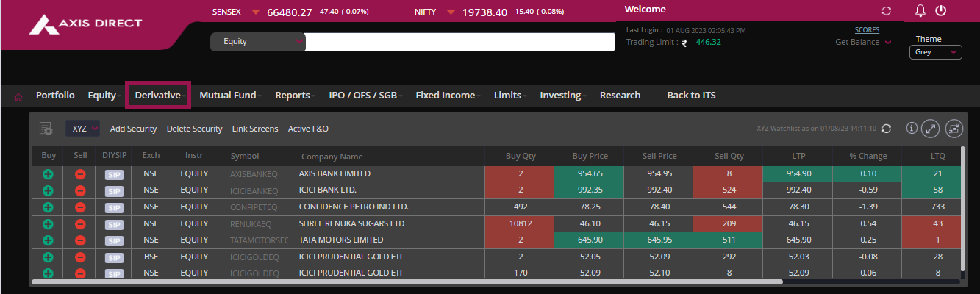Click SIP button for CONFIDENCE PETRO IND LTD.
The image size is (980, 294).
pos(114,207)
